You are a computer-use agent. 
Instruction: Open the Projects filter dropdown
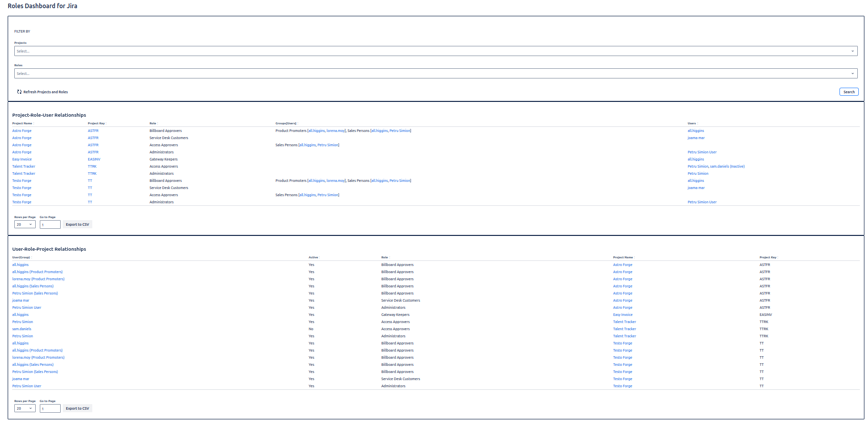click(x=436, y=51)
